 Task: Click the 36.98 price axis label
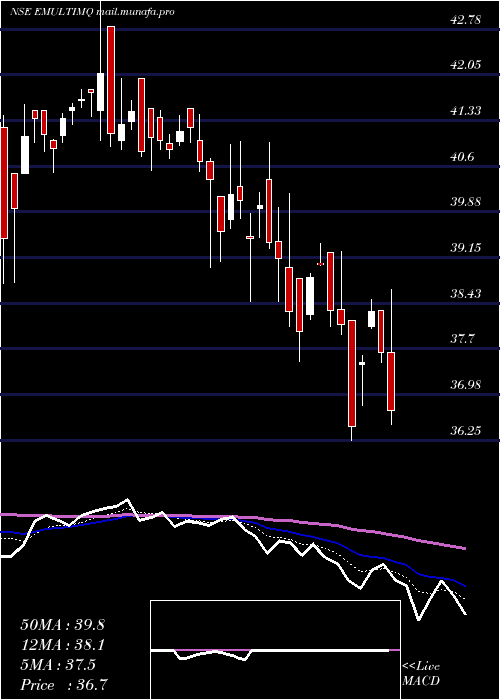click(x=466, y=385)
